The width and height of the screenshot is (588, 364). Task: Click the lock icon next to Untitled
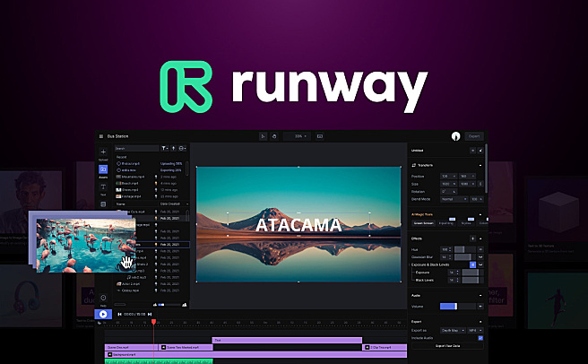click(480, 151)
